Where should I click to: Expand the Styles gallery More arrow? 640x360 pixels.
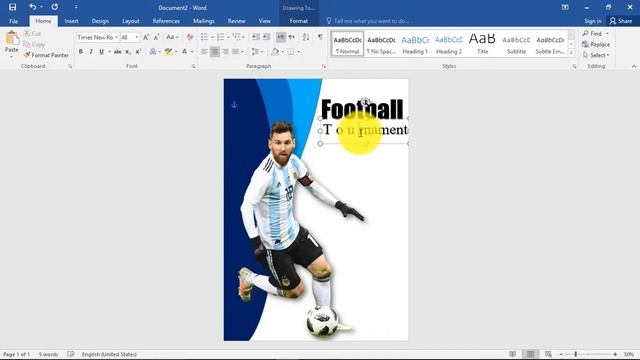pyautogui.click(x=571, y=53)
